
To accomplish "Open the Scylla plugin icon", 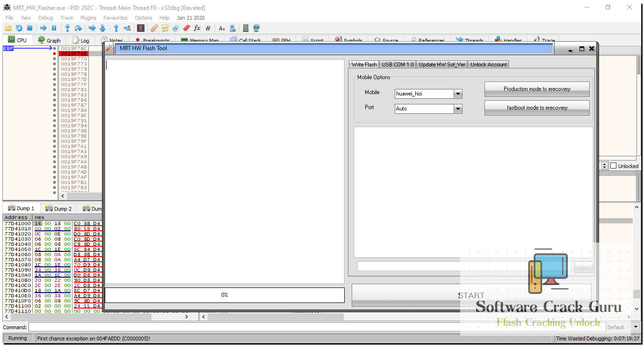I will tap(140, 28).
